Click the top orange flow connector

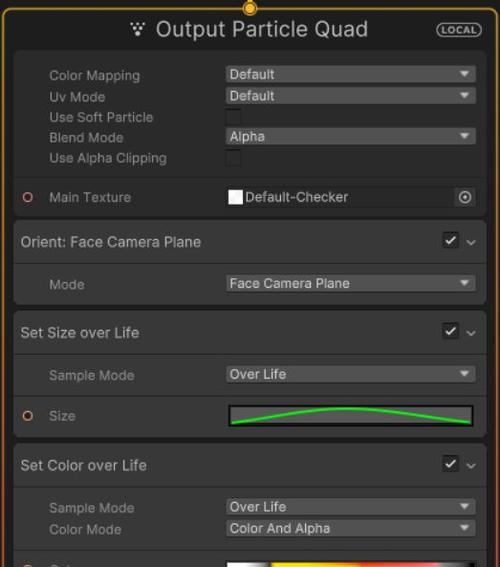[x=250, y=8]
